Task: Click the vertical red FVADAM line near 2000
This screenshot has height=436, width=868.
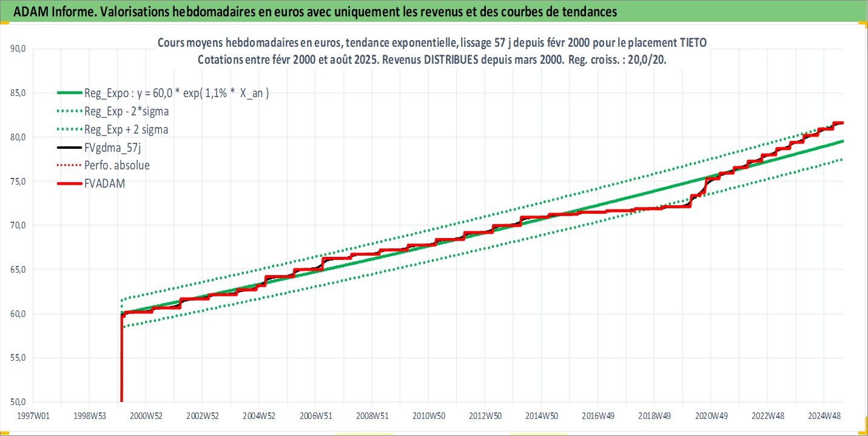Action: [x=122, y=358]
